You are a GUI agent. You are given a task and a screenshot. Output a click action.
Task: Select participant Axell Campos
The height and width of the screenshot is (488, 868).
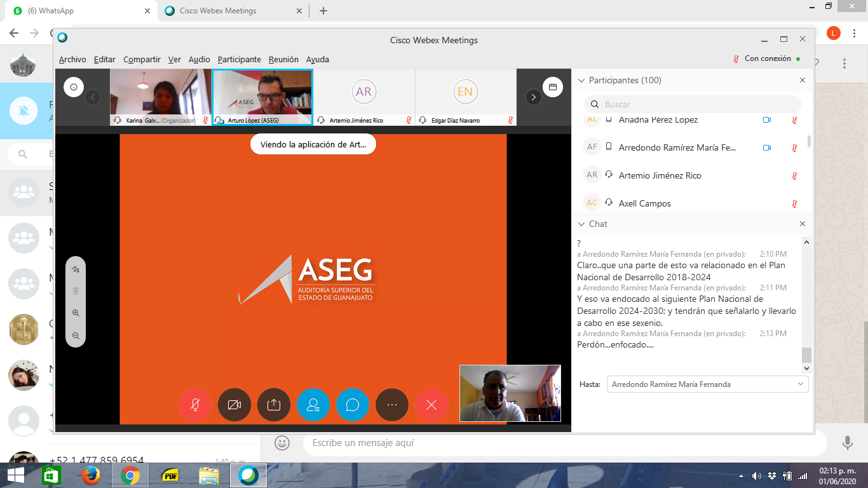coord(645,203)
